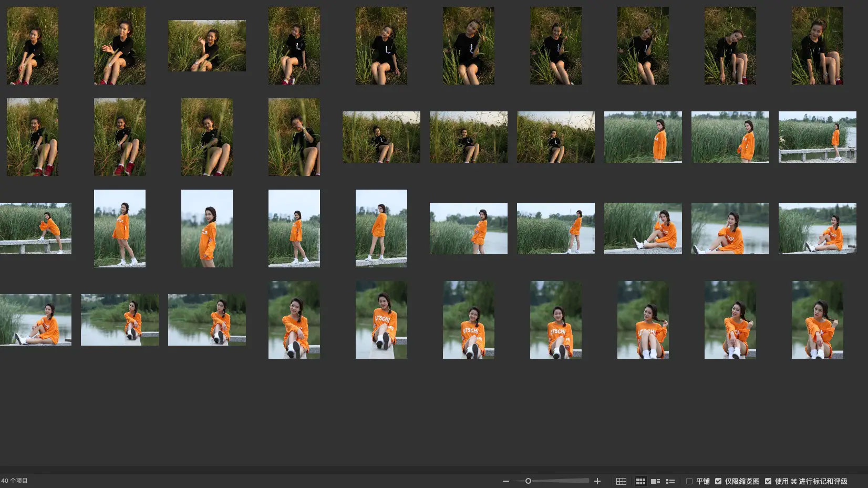Uncheck the 仅限缩览图 checkbox
Viewport: 868px width, 488px height.
click(718, 481)
